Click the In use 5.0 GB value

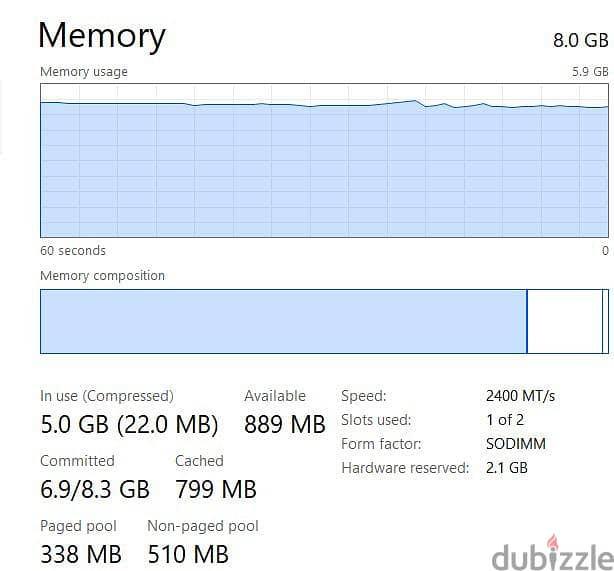pos(129,424)
